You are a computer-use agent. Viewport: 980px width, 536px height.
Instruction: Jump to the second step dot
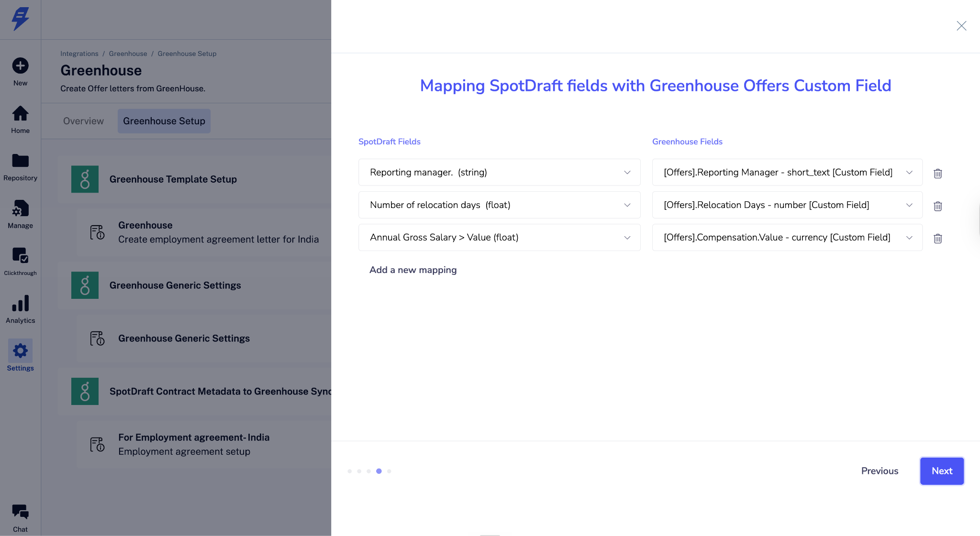359,471
